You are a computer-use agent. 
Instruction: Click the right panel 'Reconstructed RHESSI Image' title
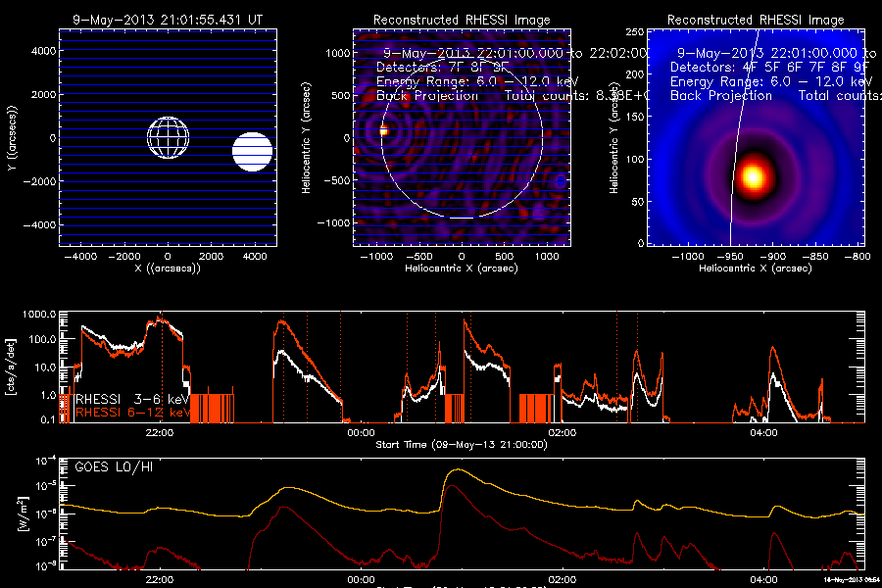756,20
